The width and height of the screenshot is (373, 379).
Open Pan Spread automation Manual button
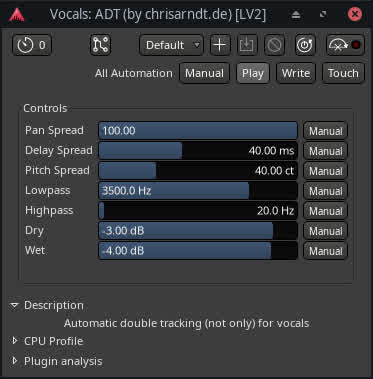point(325,131)
